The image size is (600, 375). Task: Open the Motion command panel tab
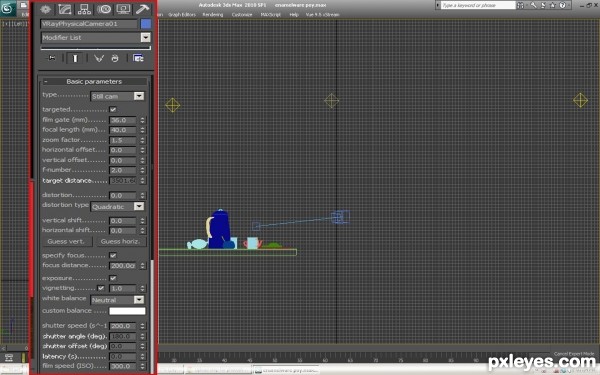tap(104, 10)
